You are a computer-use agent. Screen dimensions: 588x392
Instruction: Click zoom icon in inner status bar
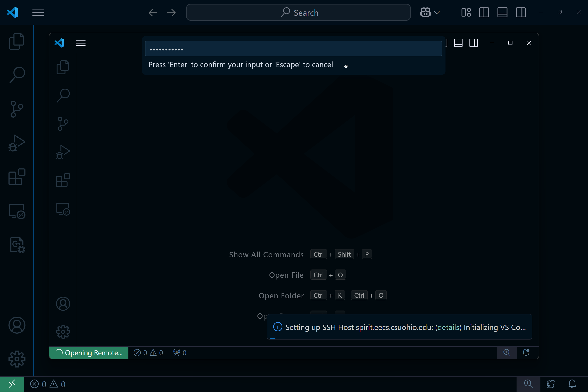(507, 353)
